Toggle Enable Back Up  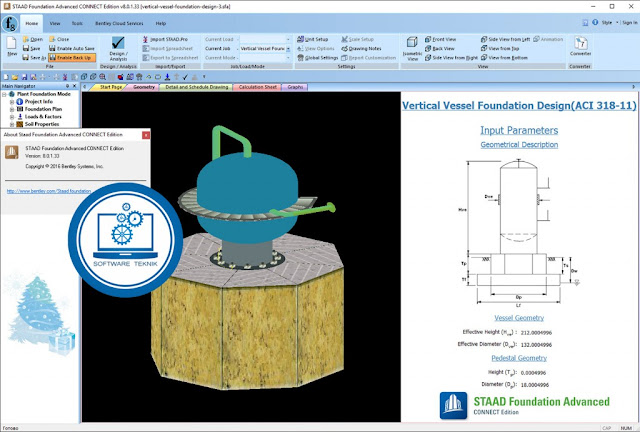pos(72,58)
